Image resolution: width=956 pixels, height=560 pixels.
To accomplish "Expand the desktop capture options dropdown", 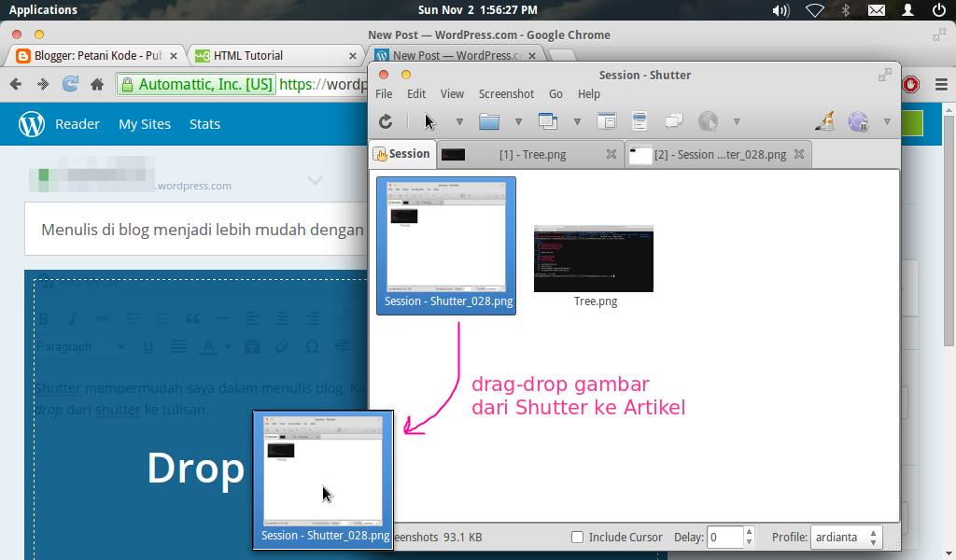I will click(x=519, y=120).
